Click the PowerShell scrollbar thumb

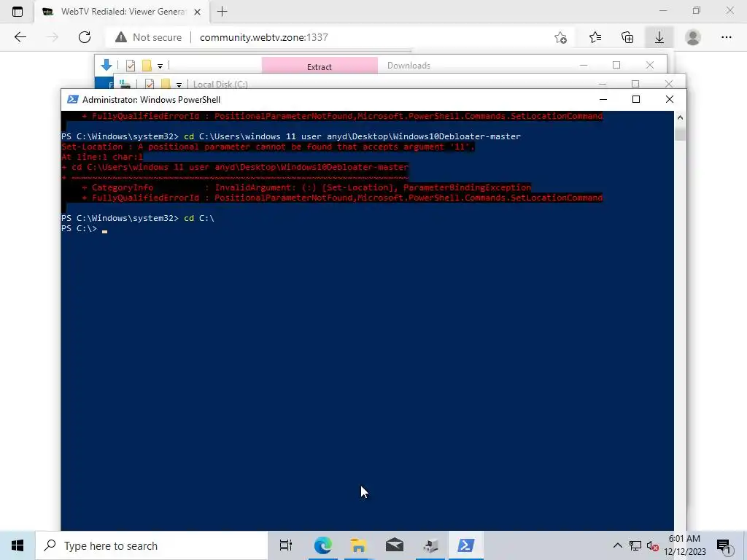click(x=680, y=133)
